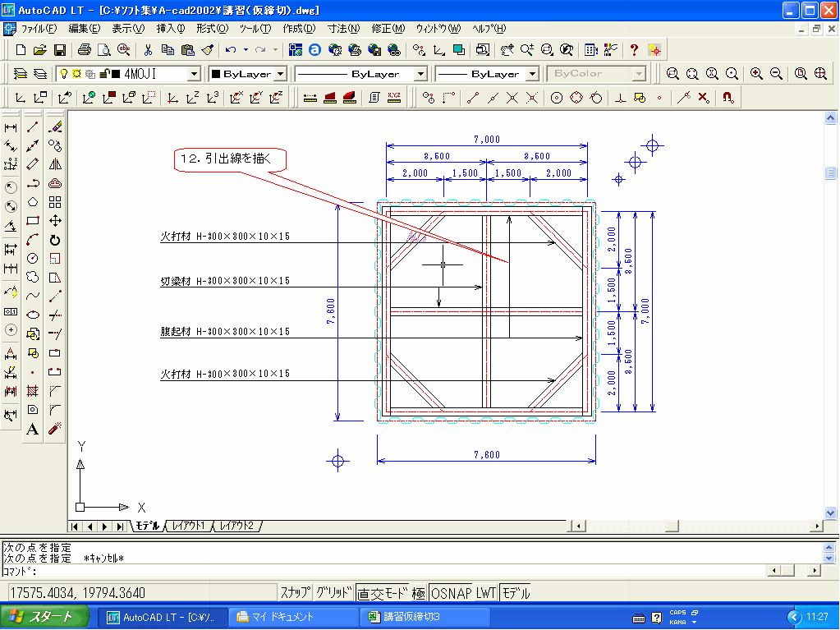Open a file with the Open icon

click(39, 50)
